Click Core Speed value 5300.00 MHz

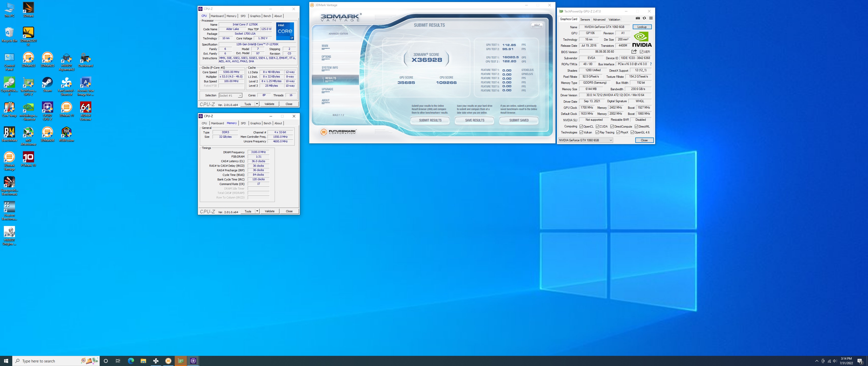click(231, 72)
